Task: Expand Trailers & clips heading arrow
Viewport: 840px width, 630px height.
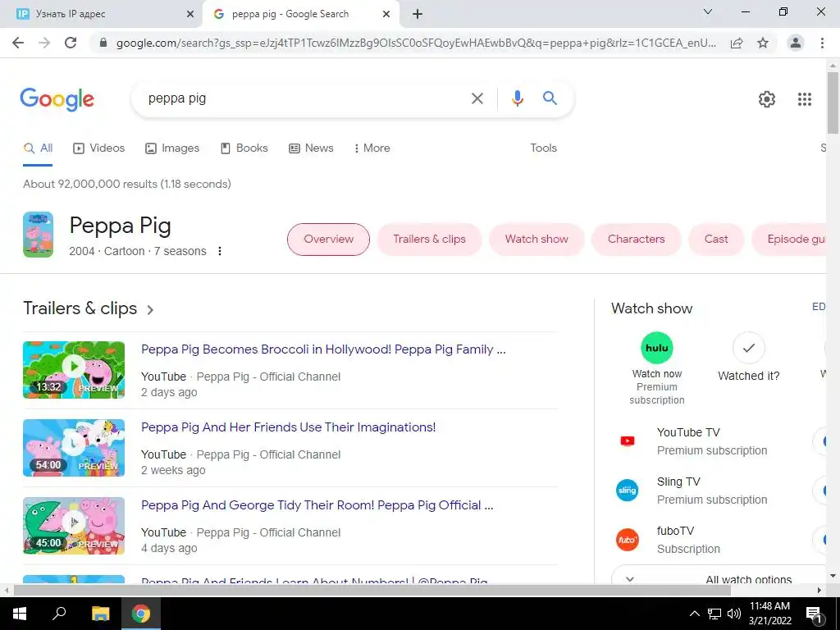Action: point(151,309)
